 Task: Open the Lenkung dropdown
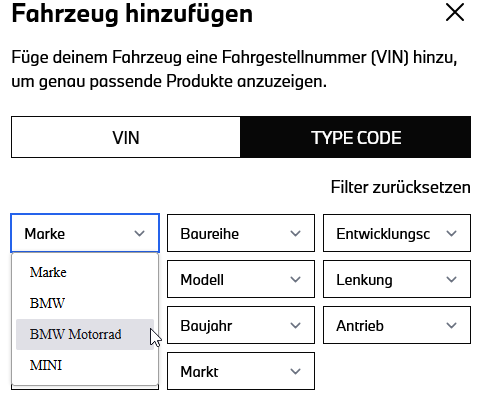[397, 279]
